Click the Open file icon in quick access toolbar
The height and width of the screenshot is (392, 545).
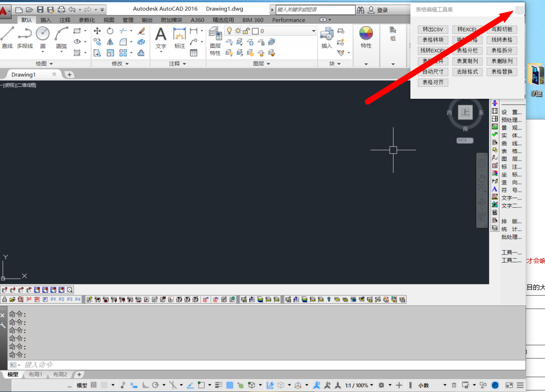pyautogui.click(x=30, y=9)
